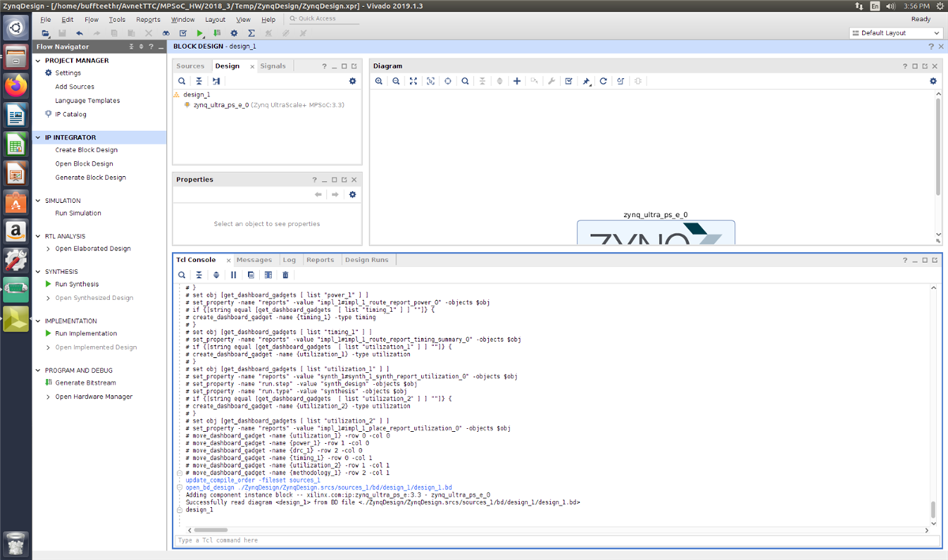Pause Tcl Console output

(x=233, y=275)
